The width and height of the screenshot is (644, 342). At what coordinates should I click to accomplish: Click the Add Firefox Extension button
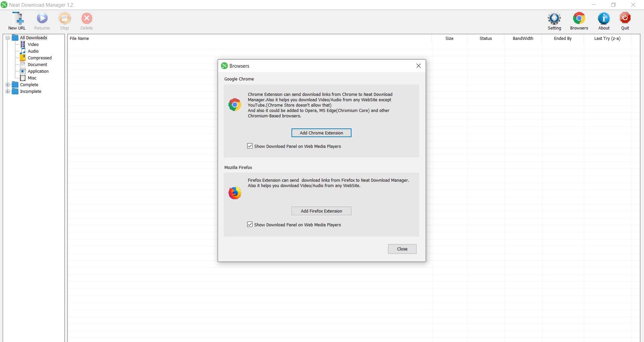[321, 211]
